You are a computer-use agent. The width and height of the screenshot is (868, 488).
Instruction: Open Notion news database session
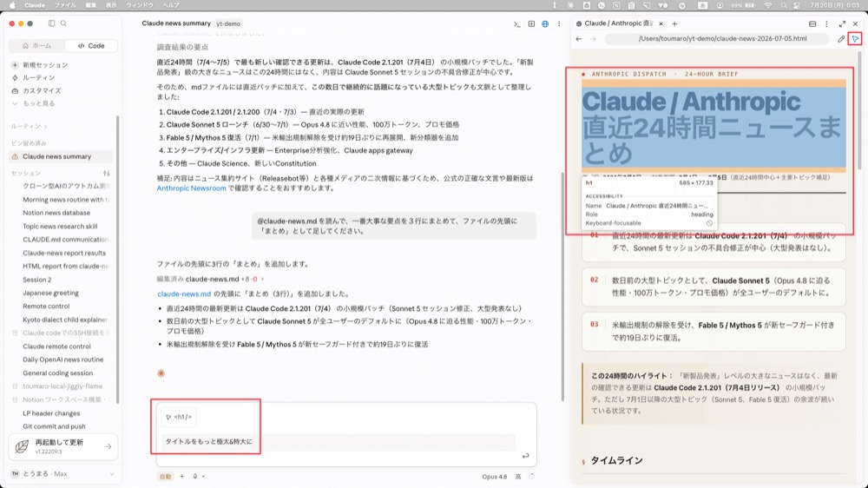click(56, 213)
